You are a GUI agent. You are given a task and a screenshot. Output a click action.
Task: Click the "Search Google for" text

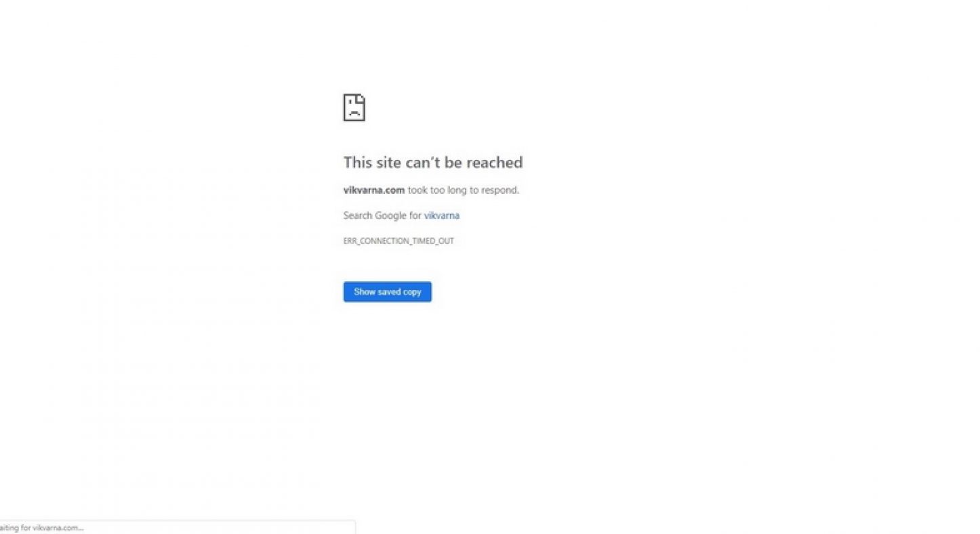tap(382, 215)
